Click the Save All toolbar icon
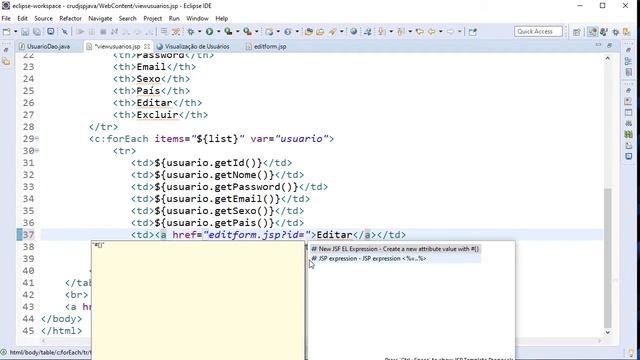 pos(37,31)
